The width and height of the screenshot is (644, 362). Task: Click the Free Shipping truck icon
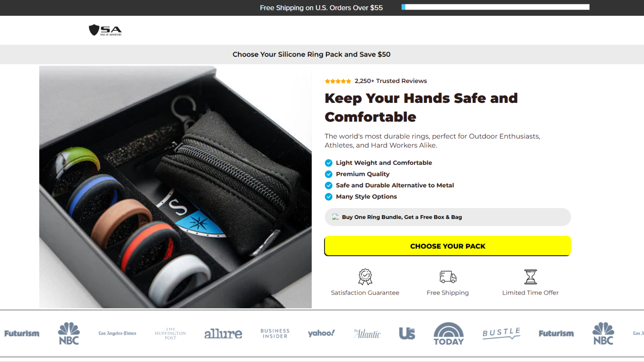point(448,277)
